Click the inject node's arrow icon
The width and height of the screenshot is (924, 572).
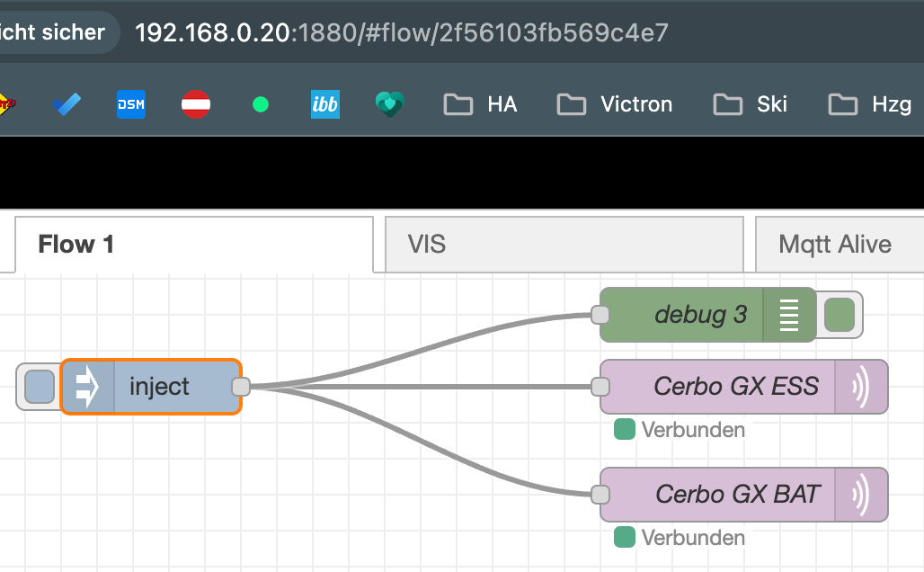point(87,387)
